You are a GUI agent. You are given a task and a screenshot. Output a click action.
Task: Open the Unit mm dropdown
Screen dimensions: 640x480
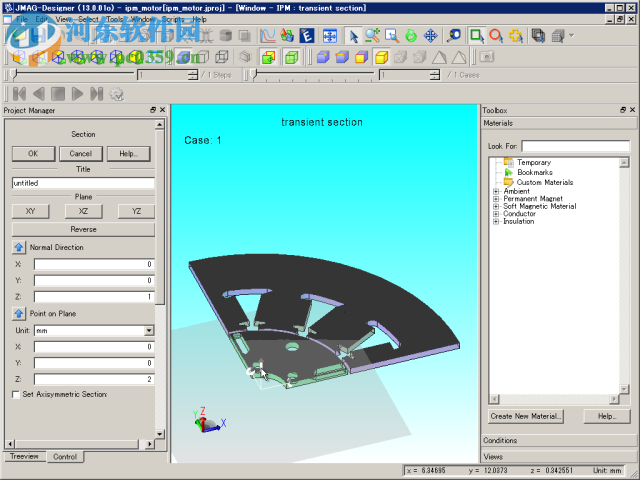148,330
